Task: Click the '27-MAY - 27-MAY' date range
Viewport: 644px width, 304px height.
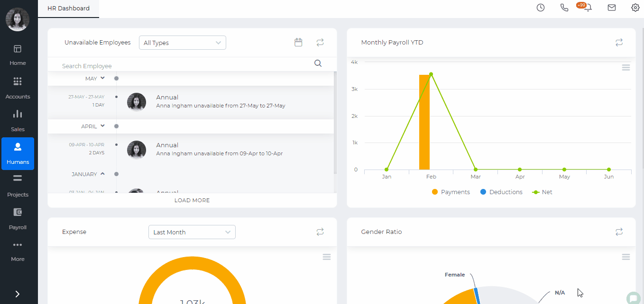Action: tap(86, 97)
